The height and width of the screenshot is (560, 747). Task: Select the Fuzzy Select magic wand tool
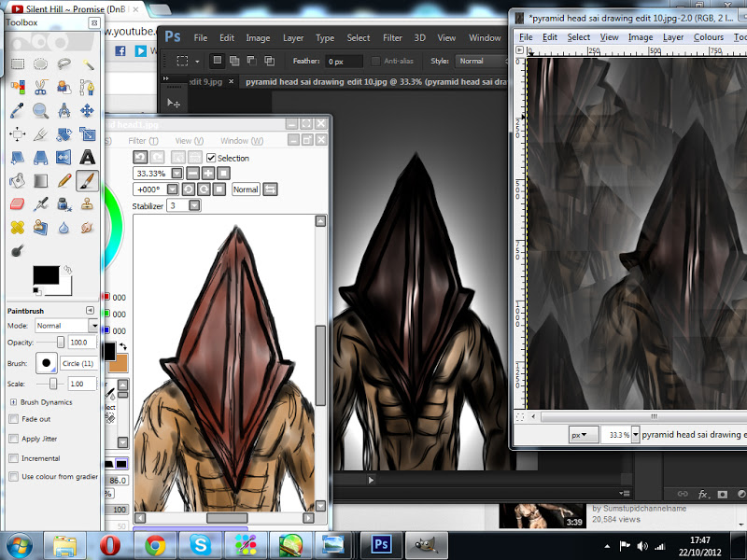click(x=87, y=64)
